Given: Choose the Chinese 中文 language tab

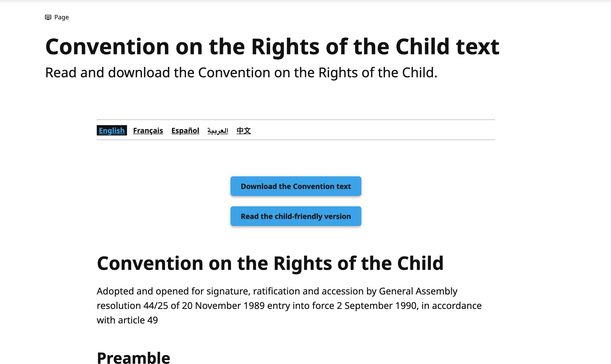Looking at the screenshot, I should click(x=244, y=131).
